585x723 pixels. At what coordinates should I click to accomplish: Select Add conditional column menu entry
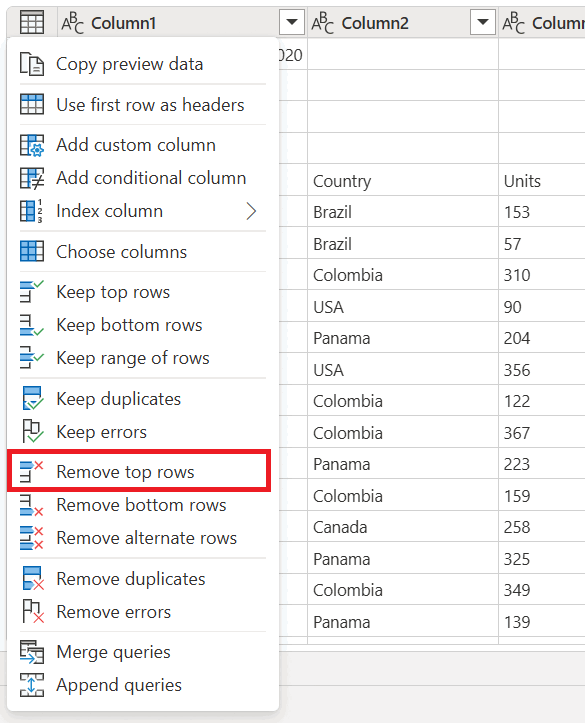[143, 178]
